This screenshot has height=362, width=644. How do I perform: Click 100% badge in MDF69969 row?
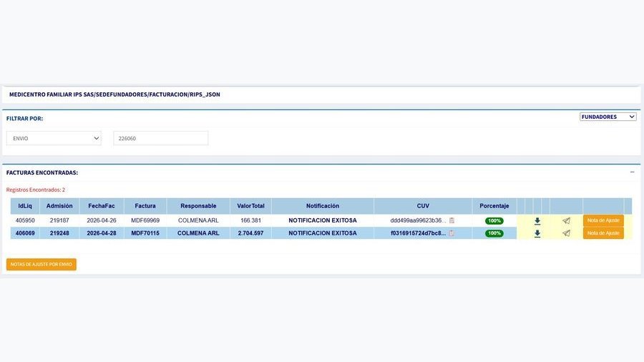point(494,221)
